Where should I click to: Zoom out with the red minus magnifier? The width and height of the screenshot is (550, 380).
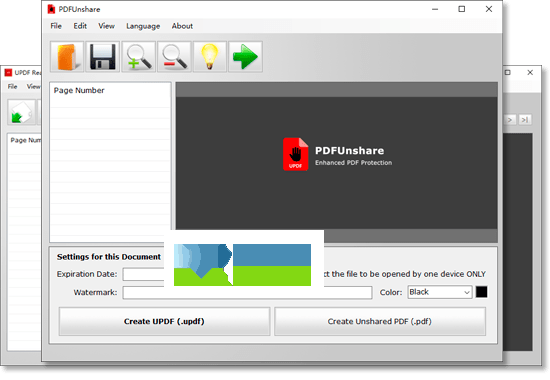point(174,56)
